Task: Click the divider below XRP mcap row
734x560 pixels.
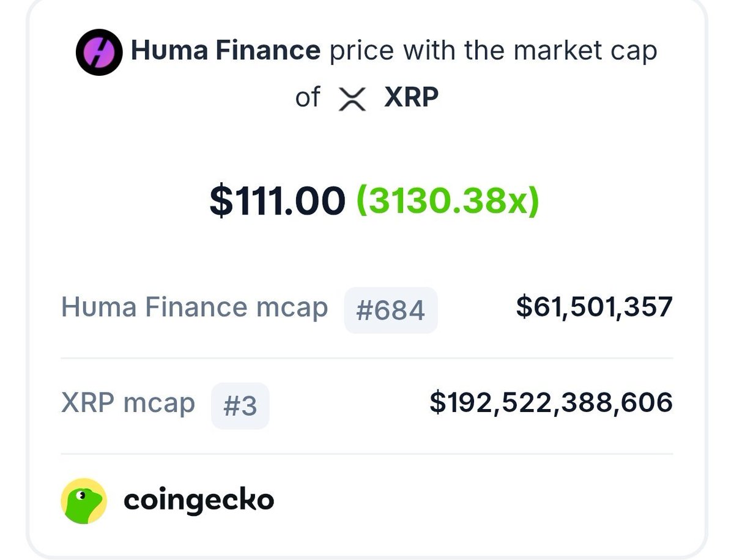Action: pos(367,454)
